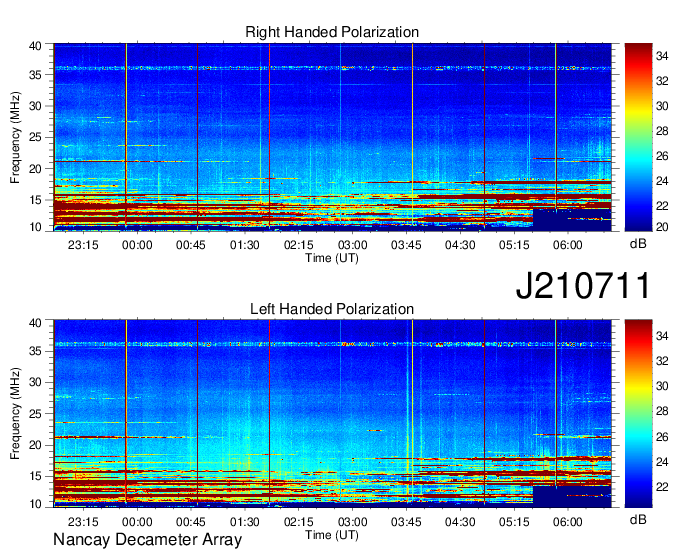Click the 30 MHz tick of Left Handed plot
This screenshot has width=680, height=552.
[x=35, y=382]
